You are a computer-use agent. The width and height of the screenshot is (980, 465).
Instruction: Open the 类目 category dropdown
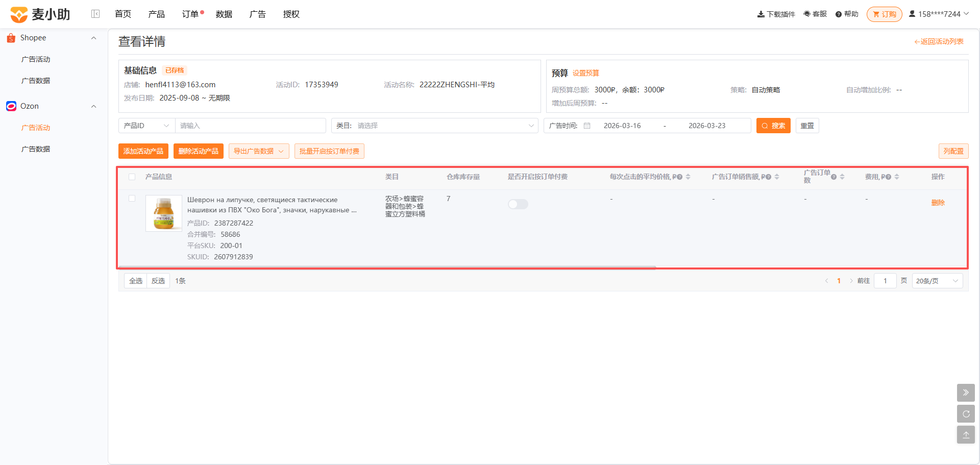point(435,126)
